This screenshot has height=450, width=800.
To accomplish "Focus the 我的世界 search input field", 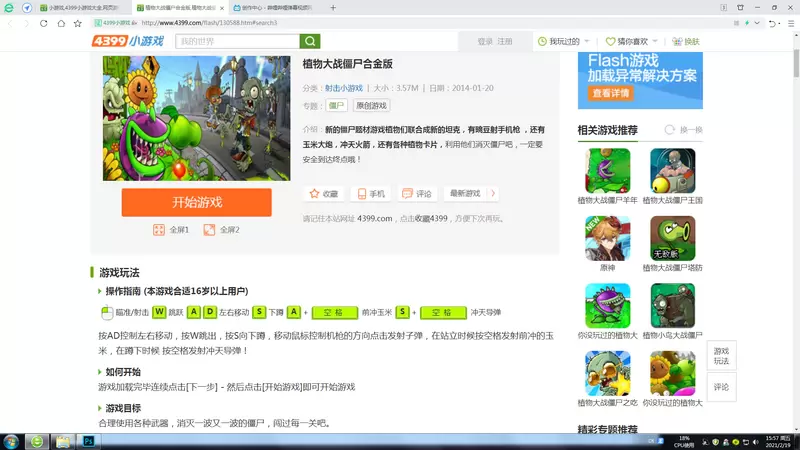I will [x=238, y=41].
